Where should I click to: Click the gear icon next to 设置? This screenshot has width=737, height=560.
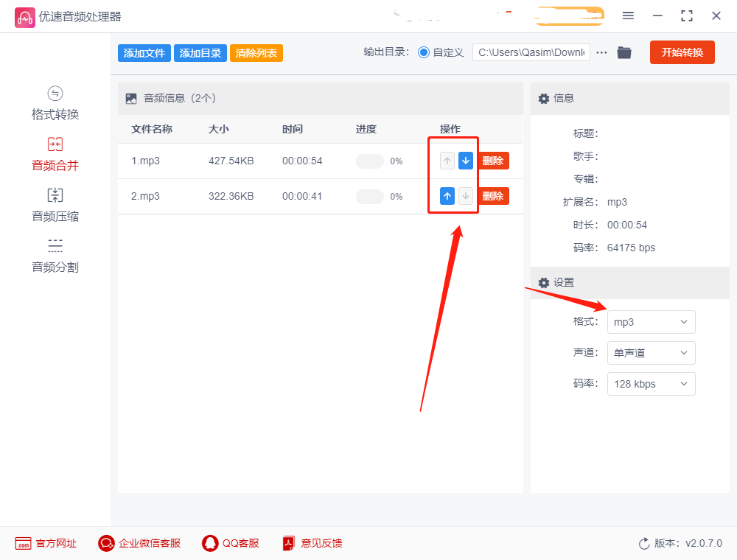click(544, 282)
